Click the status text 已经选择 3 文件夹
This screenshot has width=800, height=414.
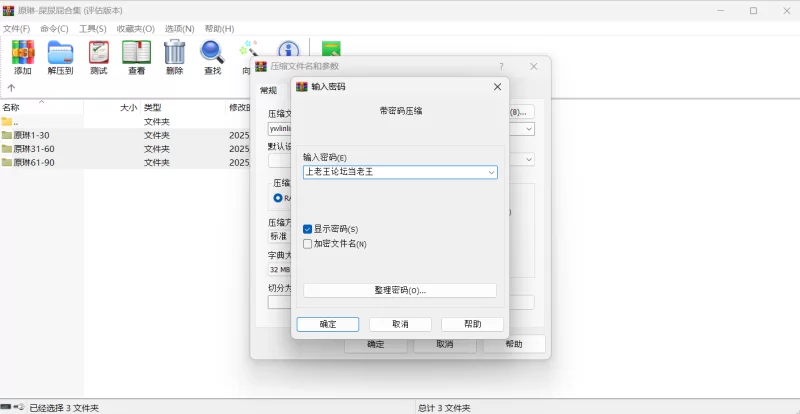click(64, 408)
